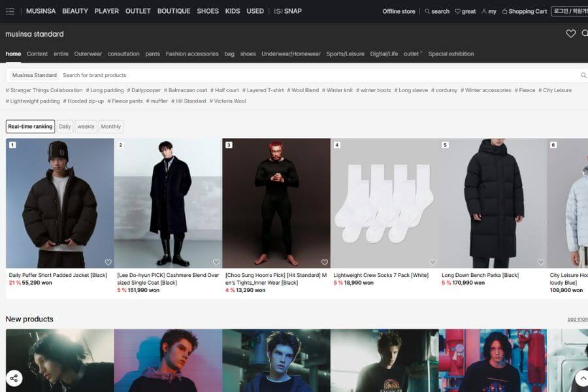Viewport: 588px width, 392px height.
Task: Open the hamburger menu in top-left corner
Action: 10,11
